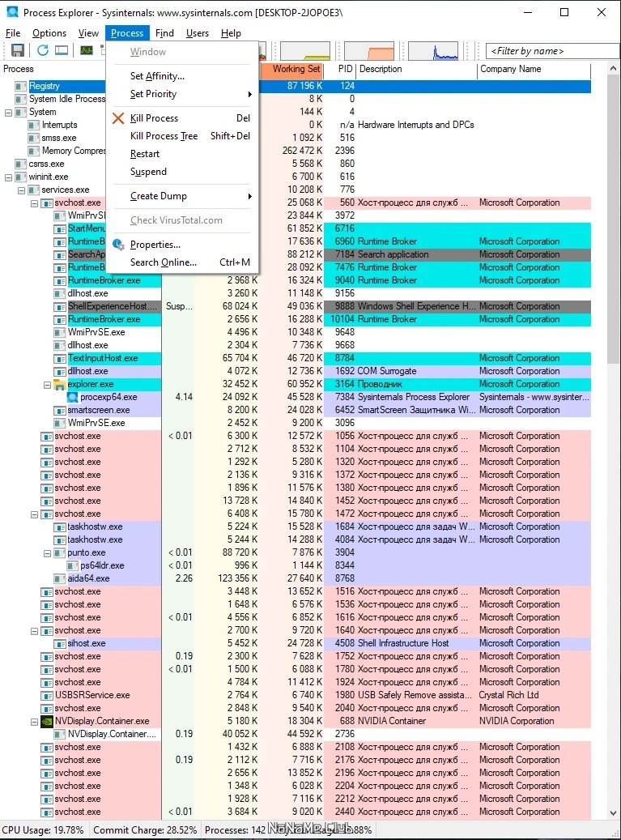Collapse the wininit.exe tree node
This screenshot has height=840, width=621.
tap(9, 177)
